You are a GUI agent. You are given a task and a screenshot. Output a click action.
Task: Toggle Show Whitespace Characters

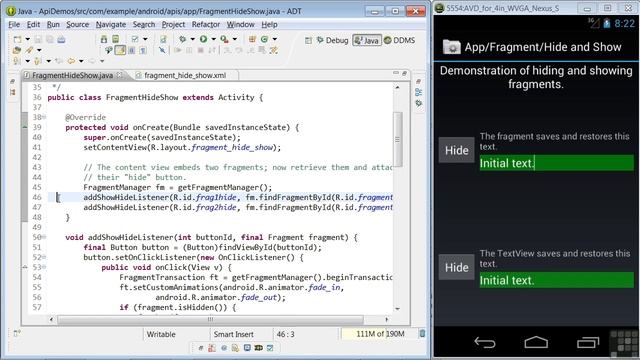pyautogui.click(x=143, y=50)
